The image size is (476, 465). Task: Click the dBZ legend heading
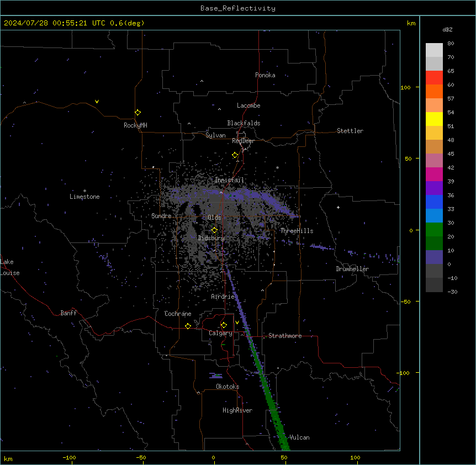(x=447, y=30)
